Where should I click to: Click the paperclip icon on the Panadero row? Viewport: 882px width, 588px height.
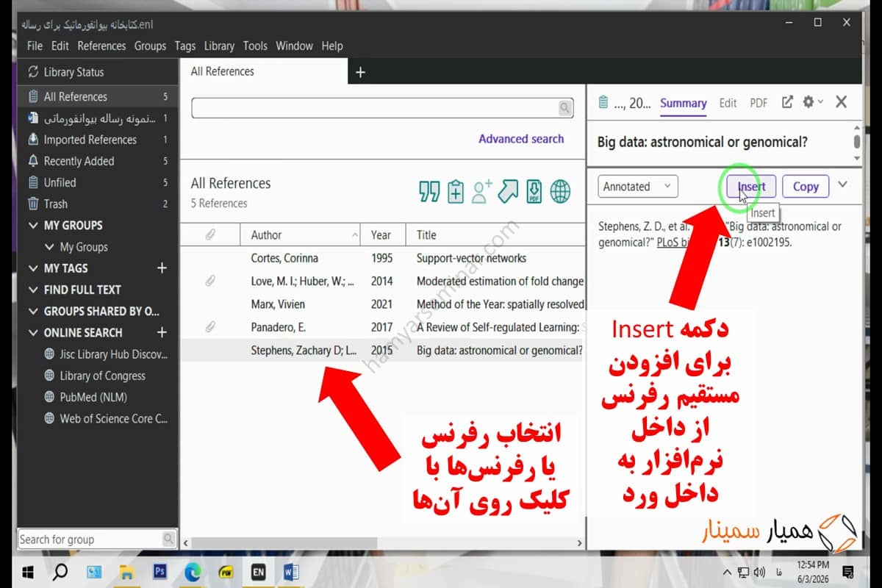210,327
